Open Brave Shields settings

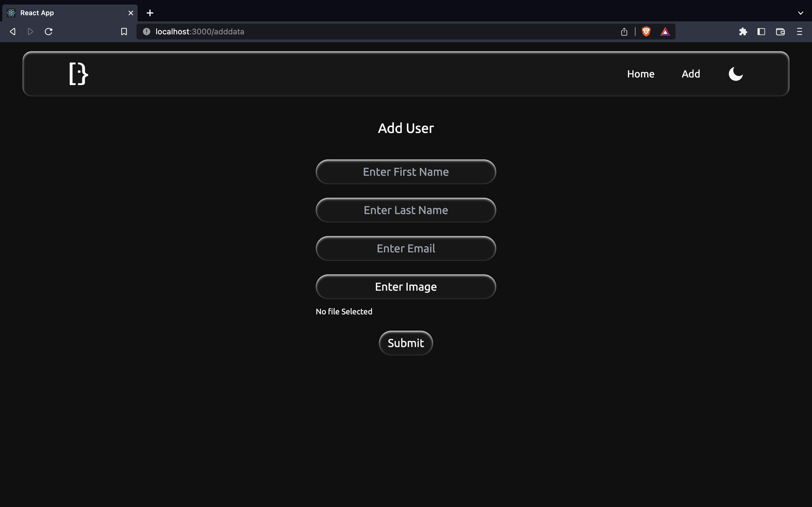[646, 31]
